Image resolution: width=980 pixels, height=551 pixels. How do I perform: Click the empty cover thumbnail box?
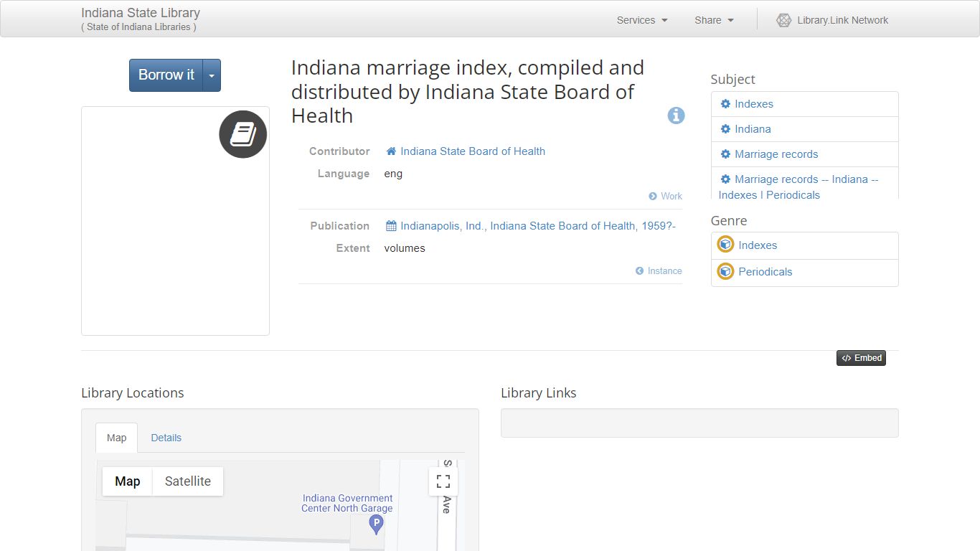(175, 221)
